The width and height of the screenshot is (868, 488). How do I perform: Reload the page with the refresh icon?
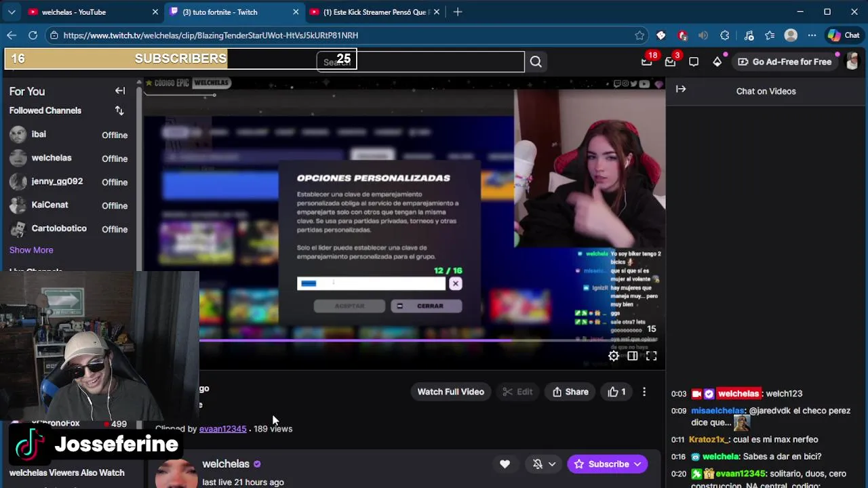point(33,35)
